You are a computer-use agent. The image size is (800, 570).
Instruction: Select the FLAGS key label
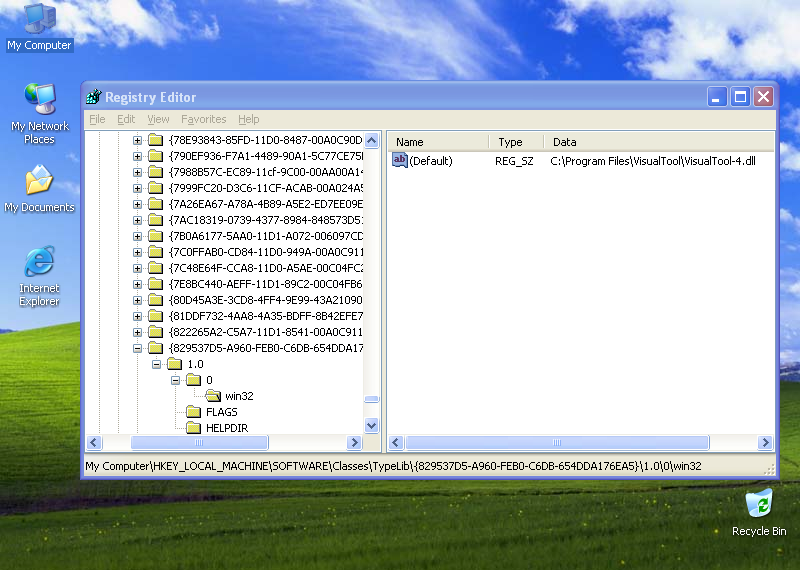[x=221, y=412]
